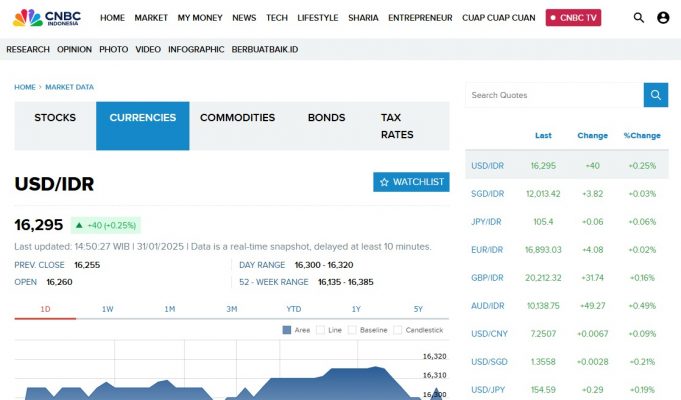Add USD/IDR to Watchlist
The height and width of the screenshot is (400, 681).
coord(411,182)
